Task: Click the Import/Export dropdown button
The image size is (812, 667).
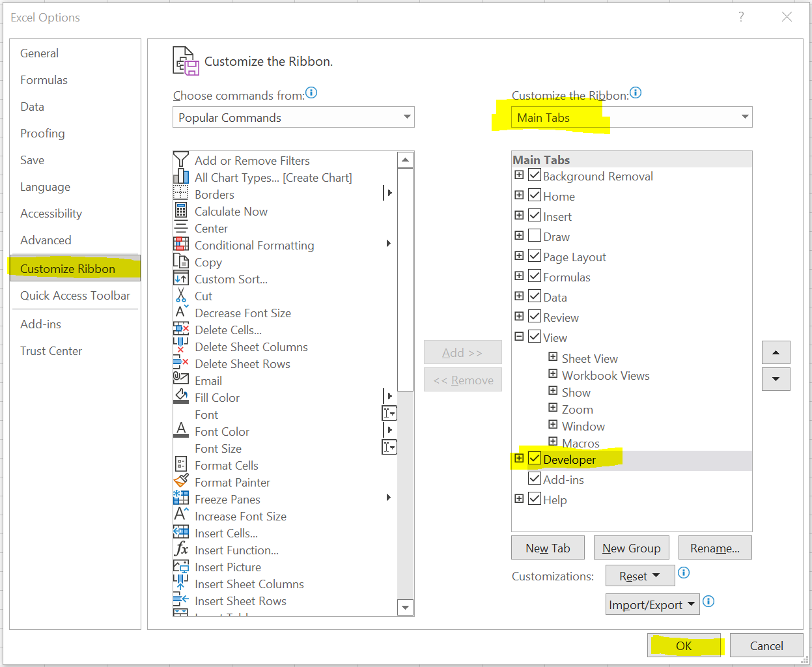Action: click(x=652, y=604)
